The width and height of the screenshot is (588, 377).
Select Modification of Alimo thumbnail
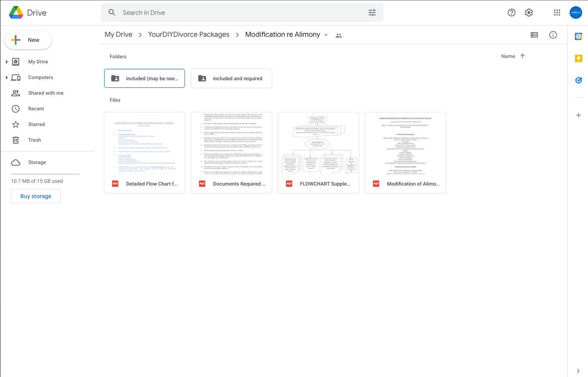point(405,144)
